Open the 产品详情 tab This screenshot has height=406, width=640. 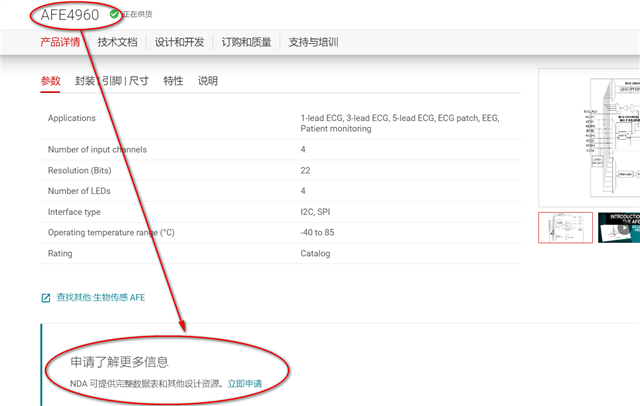click(x=60, y=42)
